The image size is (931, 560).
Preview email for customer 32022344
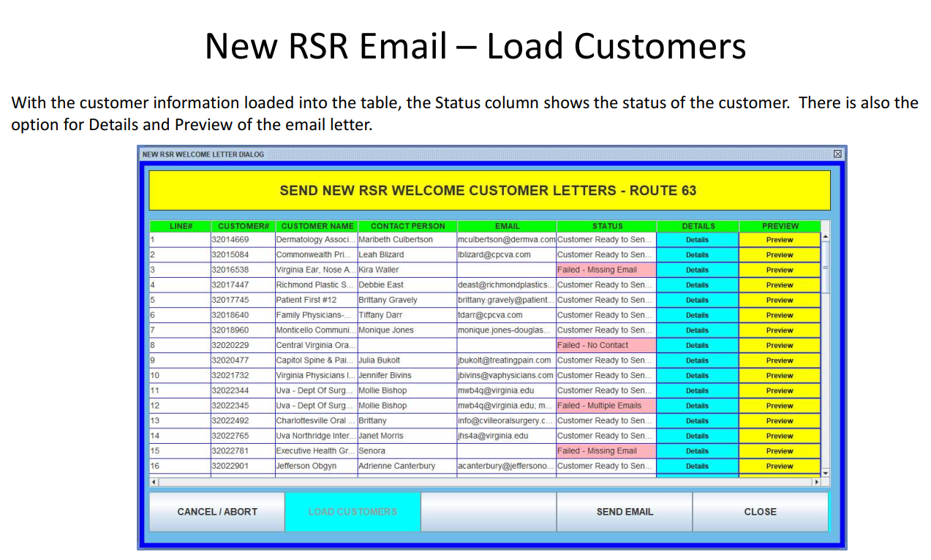click(780, 390)
